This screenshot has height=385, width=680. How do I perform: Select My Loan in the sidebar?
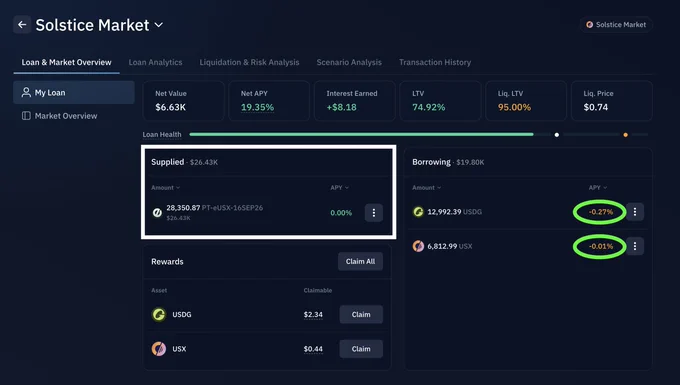[74, 92]
